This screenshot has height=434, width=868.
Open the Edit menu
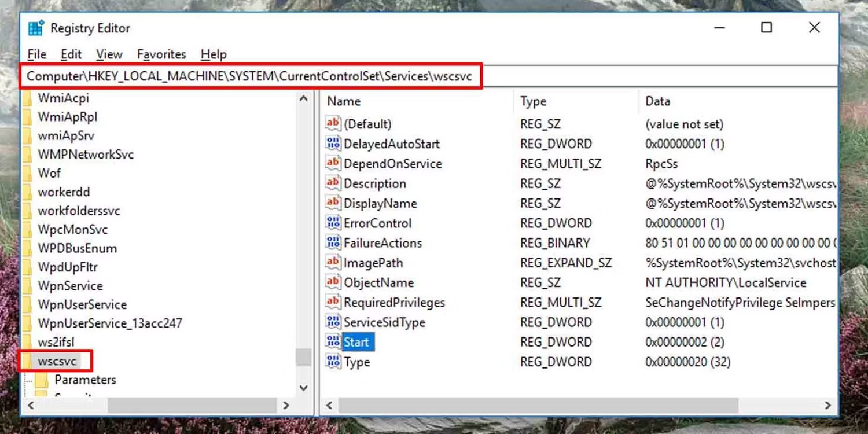(71, 54)
